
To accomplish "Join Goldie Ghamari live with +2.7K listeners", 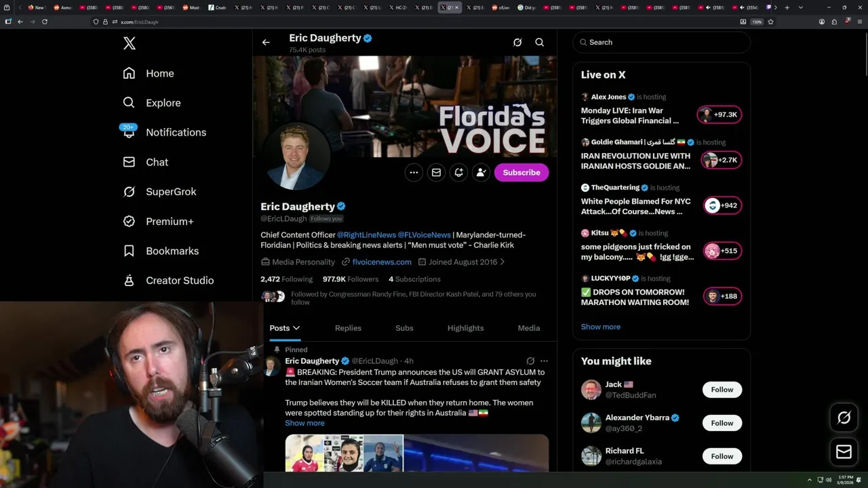I will coord(722,160).
